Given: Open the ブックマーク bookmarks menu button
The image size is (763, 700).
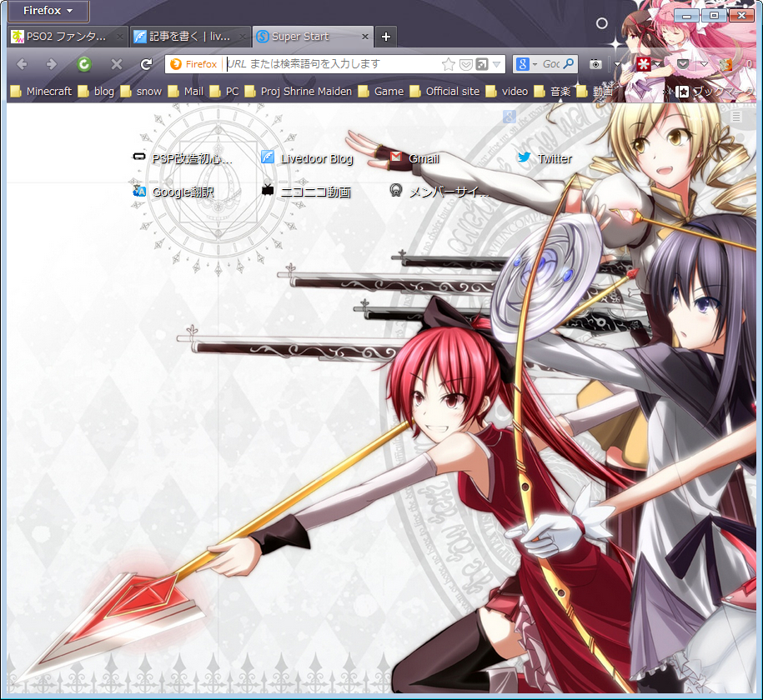Looking at the screenshot, I should point(715,92).
